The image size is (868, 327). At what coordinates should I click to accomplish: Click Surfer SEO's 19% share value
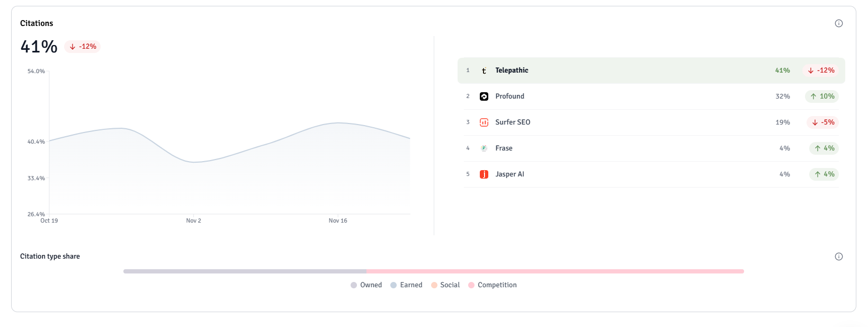click(x=782, y=122)
